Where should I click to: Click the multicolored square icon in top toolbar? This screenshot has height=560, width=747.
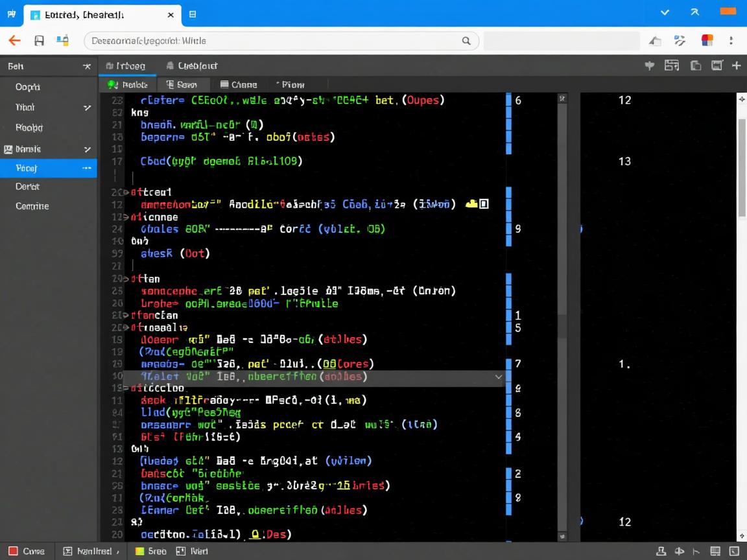point(707,41)
